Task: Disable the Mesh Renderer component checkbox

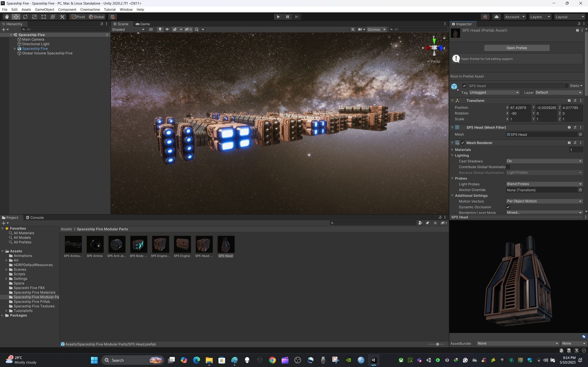Action: (463, 143)
